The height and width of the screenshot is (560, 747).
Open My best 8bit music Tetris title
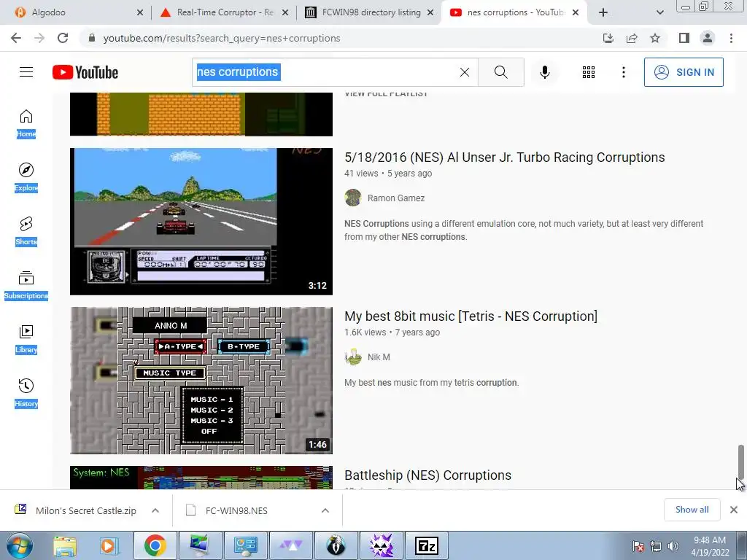pos(471,316)
